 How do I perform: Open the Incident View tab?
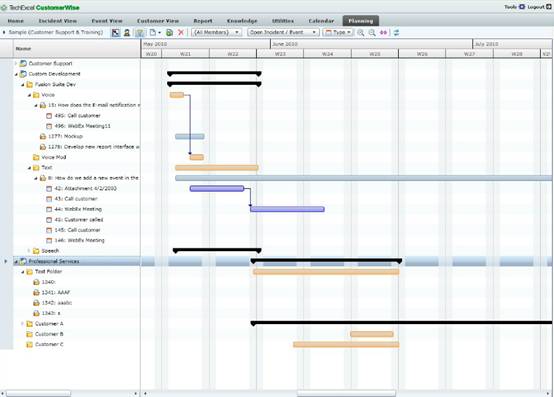pyautogui.click(x=58, y=21)
